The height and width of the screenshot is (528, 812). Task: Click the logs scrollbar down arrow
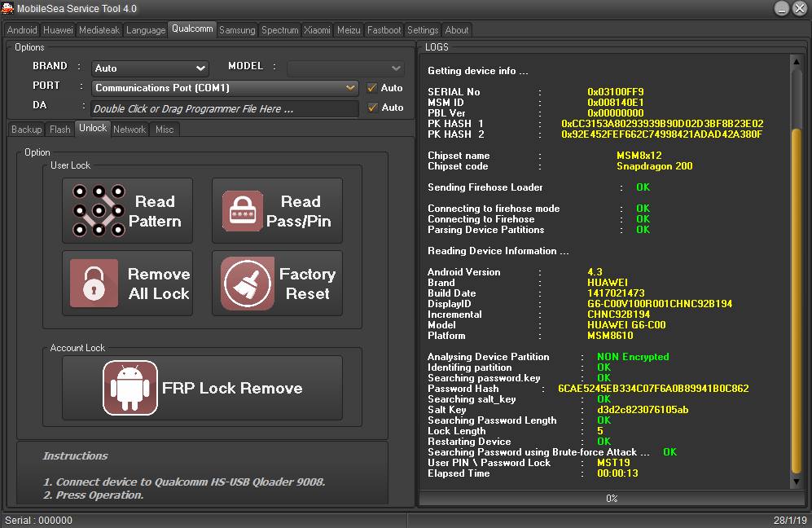(x=797, y=482)
